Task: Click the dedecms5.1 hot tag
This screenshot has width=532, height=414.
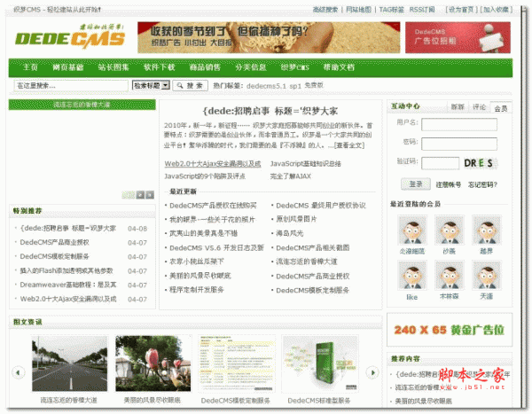Action: pos(266,86)
